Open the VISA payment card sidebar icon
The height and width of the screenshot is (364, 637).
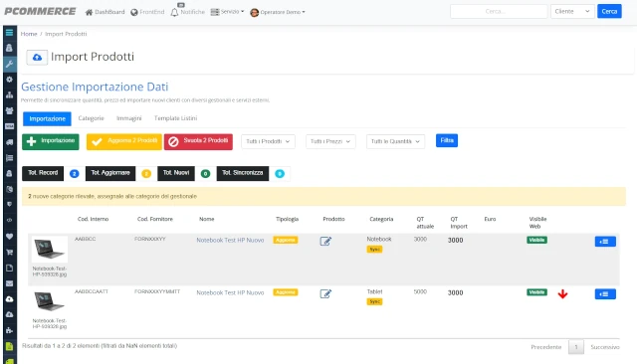9,126
